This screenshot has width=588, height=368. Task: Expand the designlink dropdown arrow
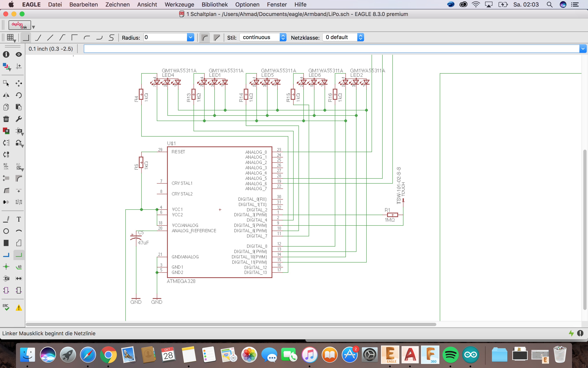(33, 27)
